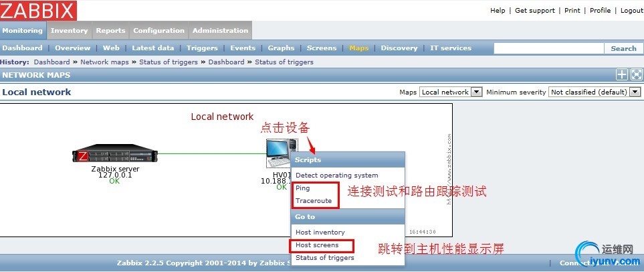Click Not classified (default) severity box
Screen dimensions: 644x272
pyautogui.click(x=595, y=92)
